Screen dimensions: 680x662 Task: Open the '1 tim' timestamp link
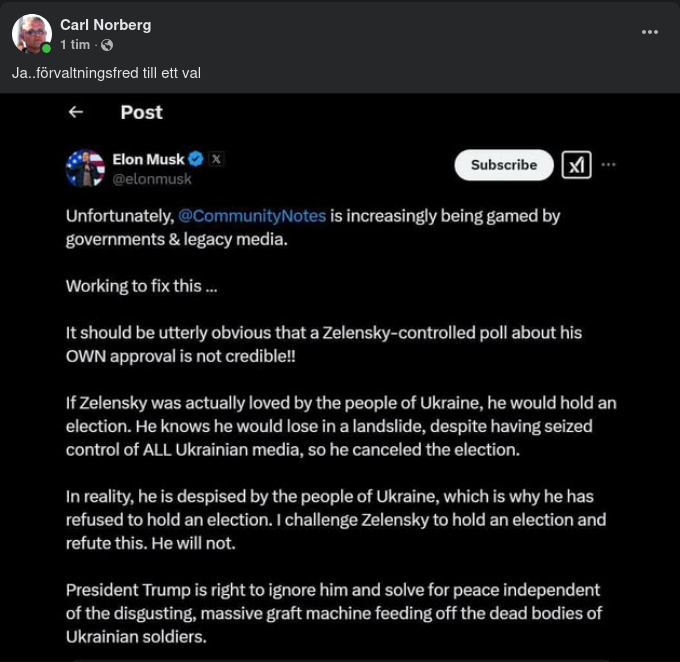pyautogui.click(x=75, y=45)
